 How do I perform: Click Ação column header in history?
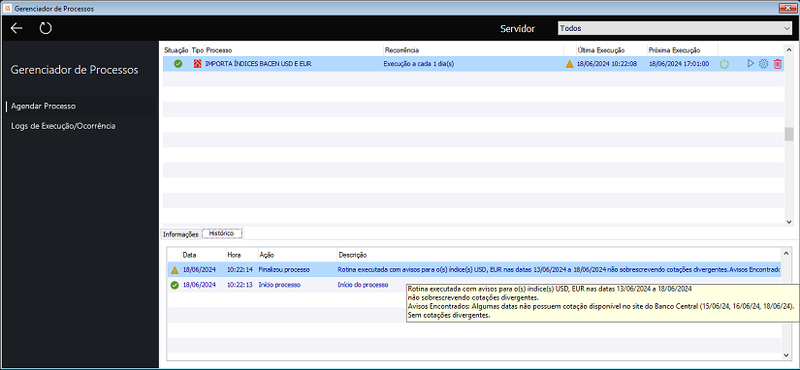point(266,255)
